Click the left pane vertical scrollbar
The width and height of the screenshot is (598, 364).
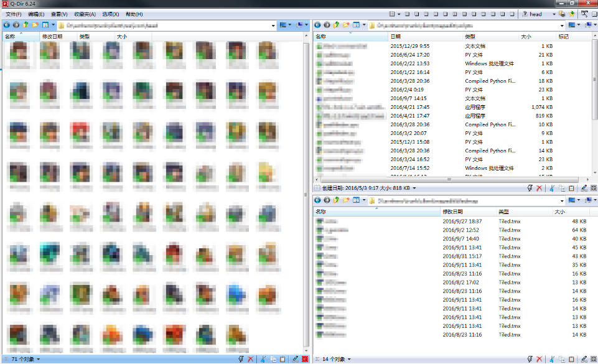[x=306, y=194]
